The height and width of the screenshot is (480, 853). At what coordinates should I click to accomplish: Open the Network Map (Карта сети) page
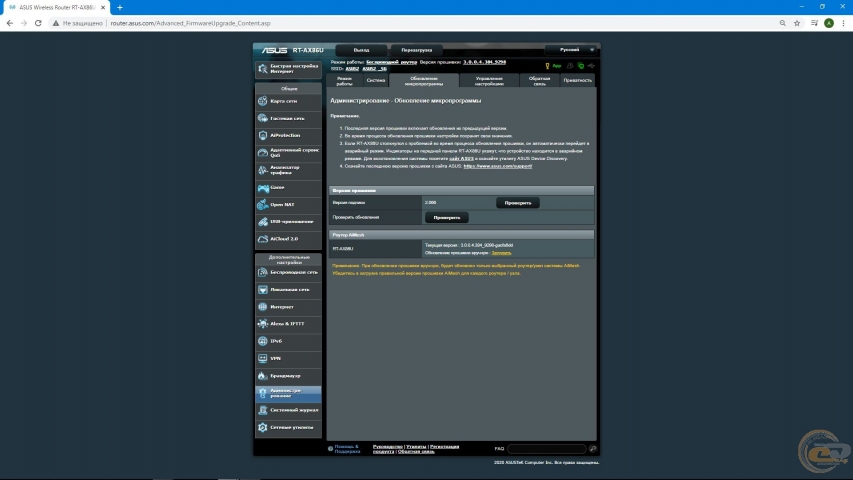[x=288, y=101]
